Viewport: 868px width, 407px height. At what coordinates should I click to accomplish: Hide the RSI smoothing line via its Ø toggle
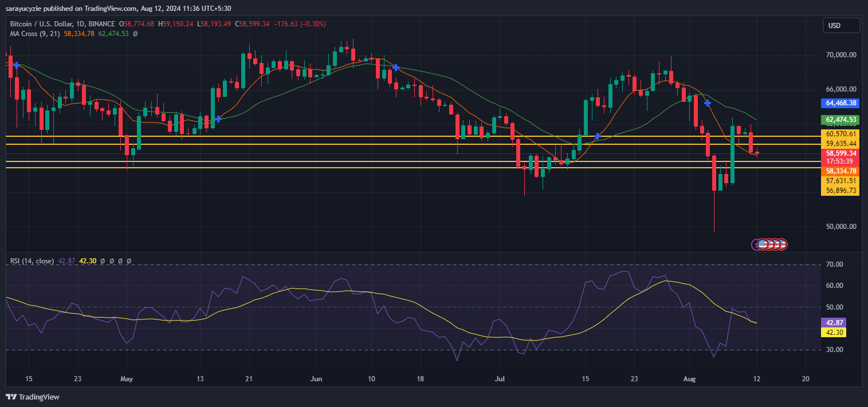[x=112, y=261]
